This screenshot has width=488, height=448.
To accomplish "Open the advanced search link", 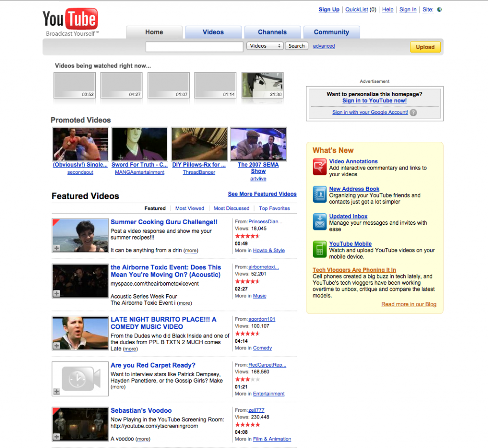I will click(x=324, y=46).
